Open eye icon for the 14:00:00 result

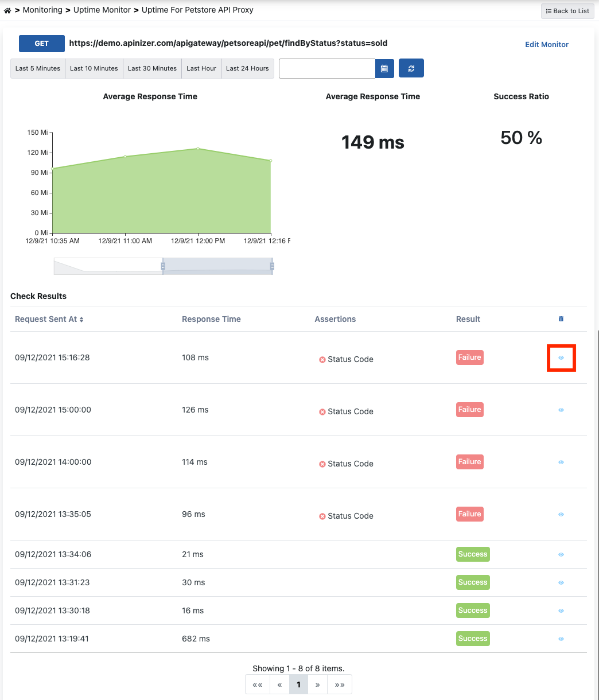pos(561,462)
